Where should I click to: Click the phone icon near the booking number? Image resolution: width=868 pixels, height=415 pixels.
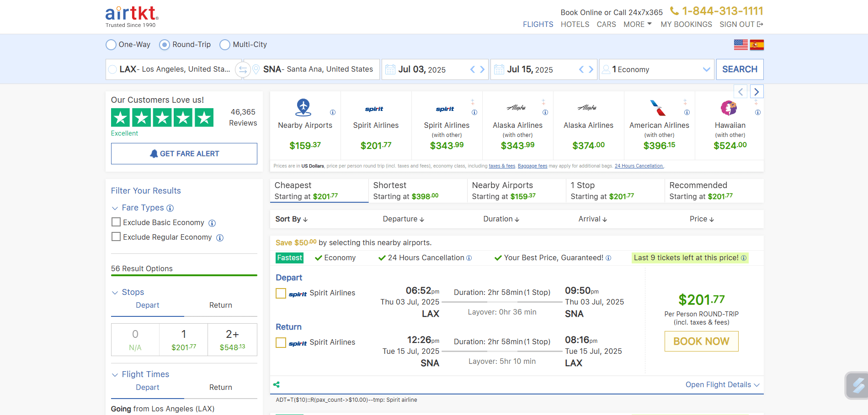[x=673, y=11]
